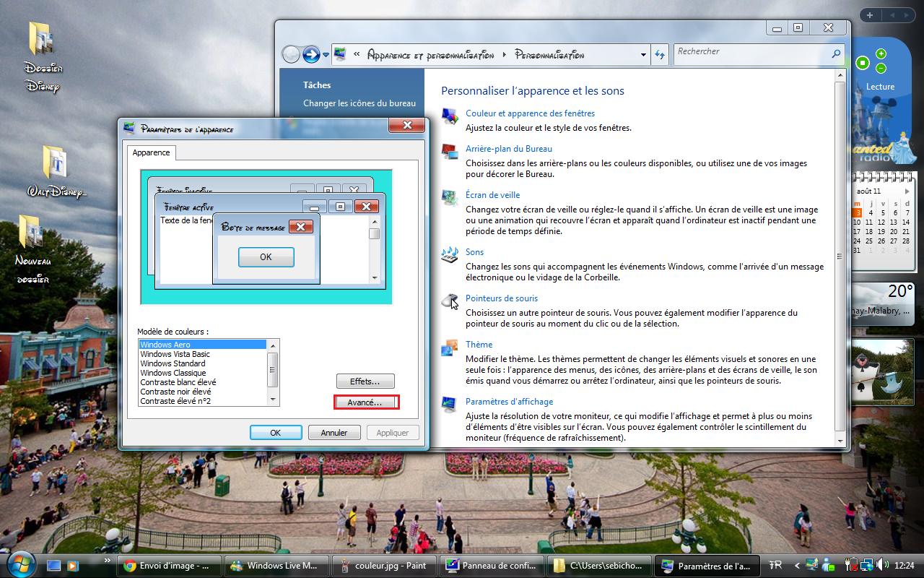Image resolution: width=924 pixels, height=578 pixels.
Task: Click sidebar add gadget plus button
Action: 870,15
